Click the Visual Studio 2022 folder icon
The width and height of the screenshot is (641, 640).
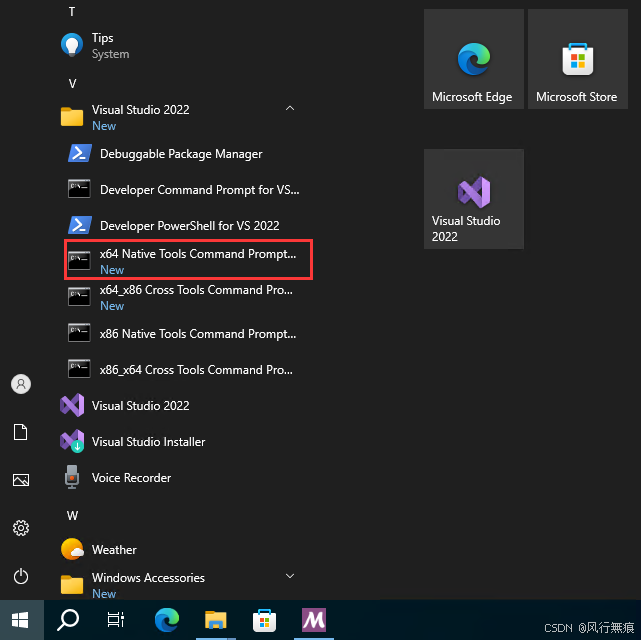pos(72,117)
